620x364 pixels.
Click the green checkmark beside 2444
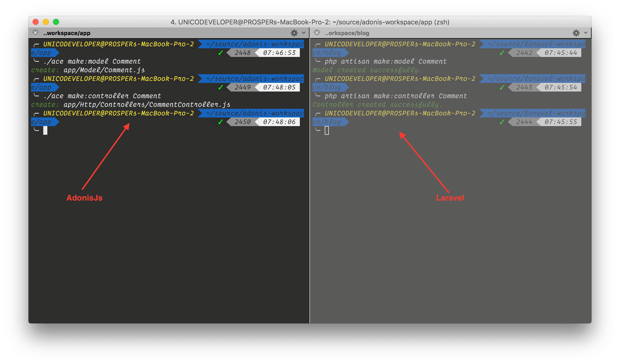tap(502, 122)
